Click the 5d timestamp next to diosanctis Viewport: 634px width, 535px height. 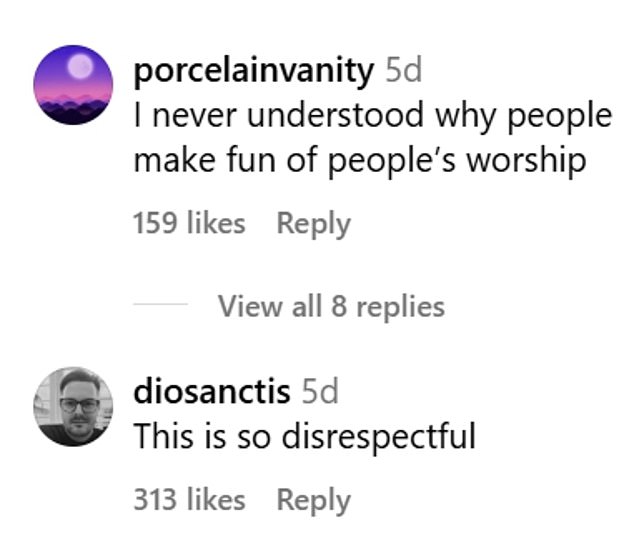tap(320, 391)
